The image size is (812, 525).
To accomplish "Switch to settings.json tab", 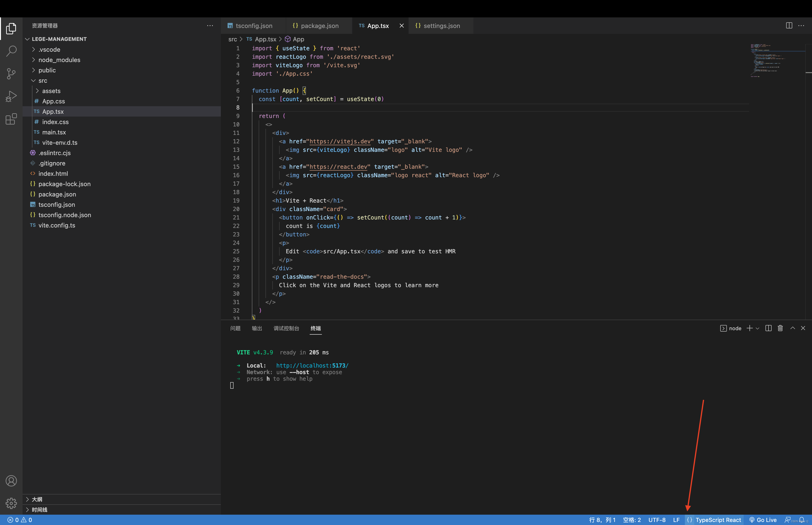I will 441,26.
